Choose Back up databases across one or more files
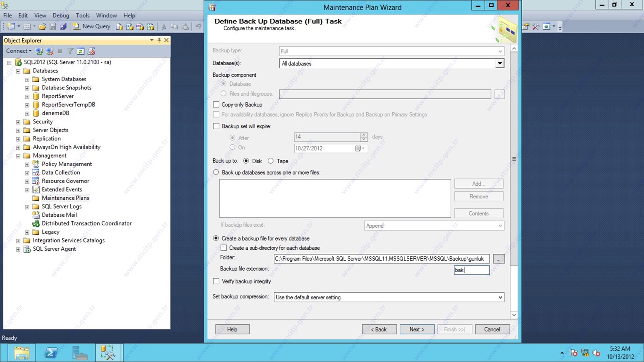 point(216,172)
